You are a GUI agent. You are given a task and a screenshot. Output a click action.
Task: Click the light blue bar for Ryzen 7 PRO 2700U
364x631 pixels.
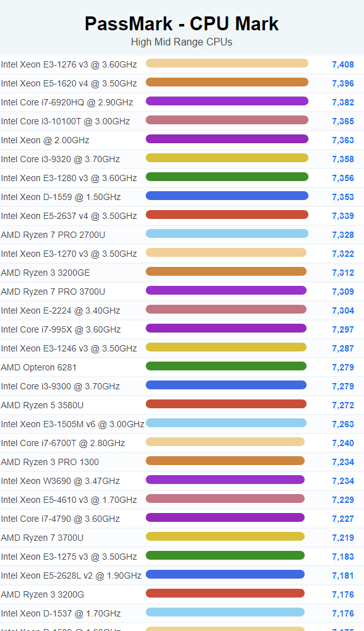coord(227,233)
